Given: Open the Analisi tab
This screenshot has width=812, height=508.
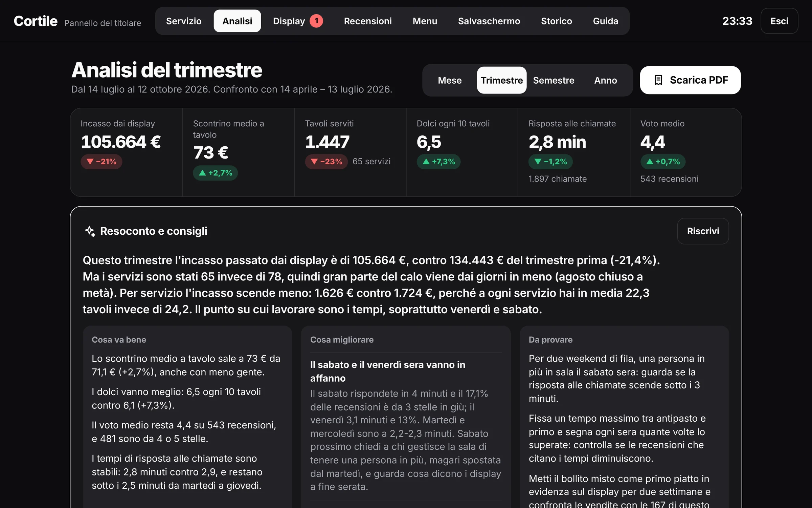Looking at the screenshot, I should pos(237,21).
